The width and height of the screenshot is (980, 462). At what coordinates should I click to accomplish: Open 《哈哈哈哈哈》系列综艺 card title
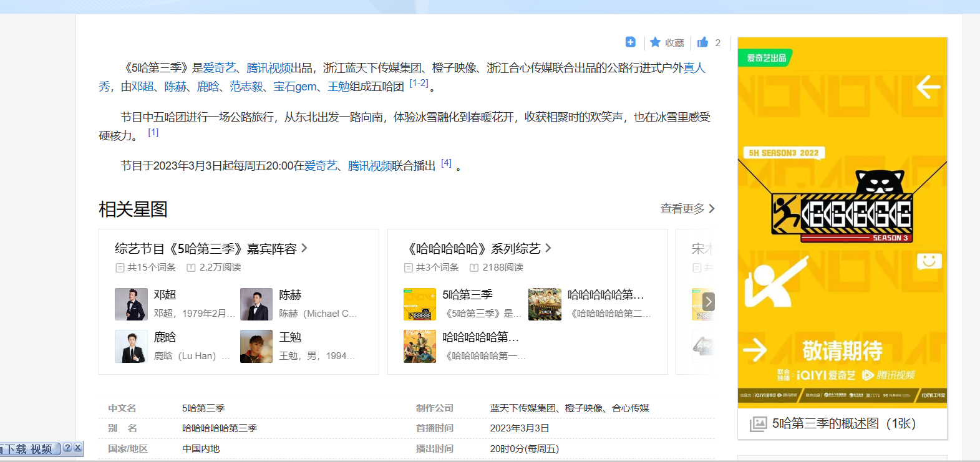[479, 249]
